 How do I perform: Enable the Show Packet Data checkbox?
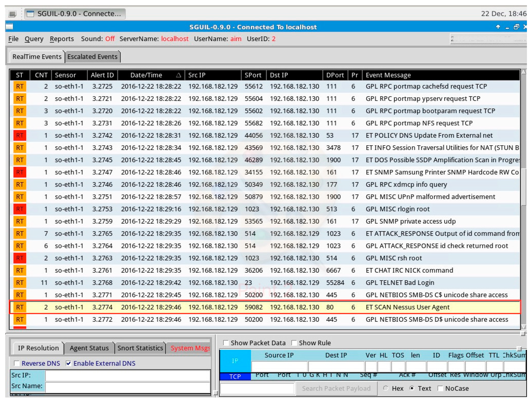tap(226, 343)
